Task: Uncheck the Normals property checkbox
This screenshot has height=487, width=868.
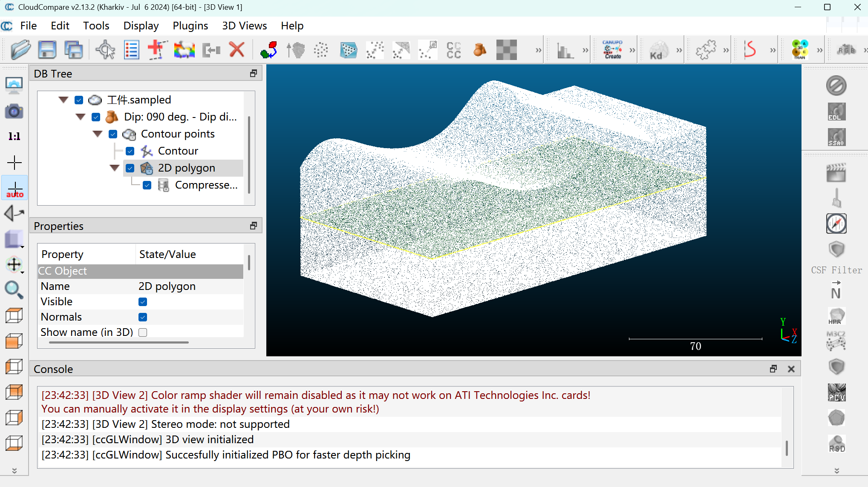Action: pyautogui.click(x=143, y=317)
